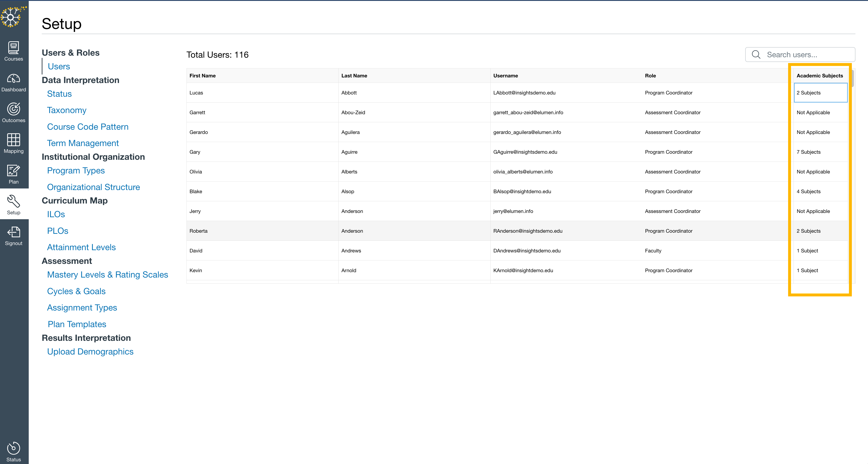Select the last name Andrews cell
This screenshot has height=464, width=868.
414,251
